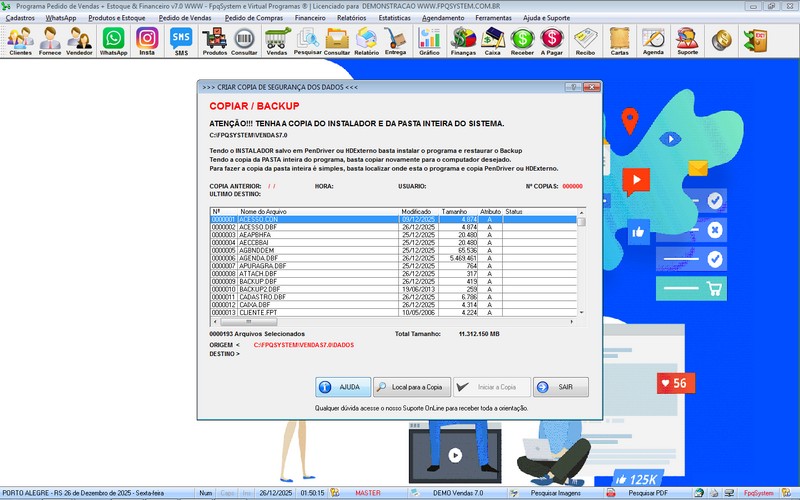Open the Produtos toolbar icon

214,41
